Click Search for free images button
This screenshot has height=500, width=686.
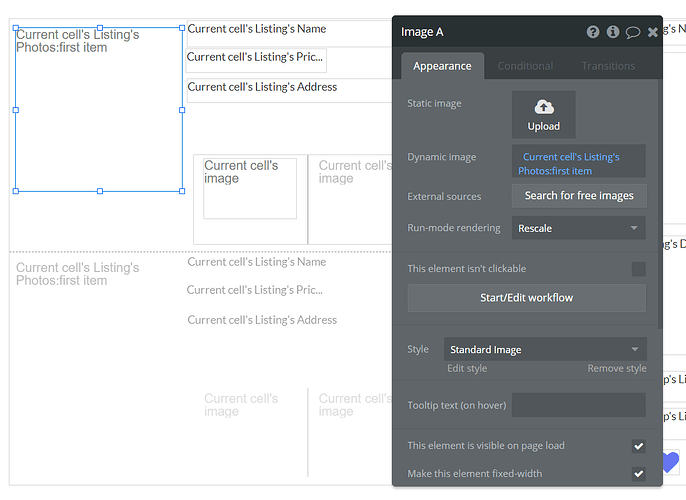(x=578, y=195)
